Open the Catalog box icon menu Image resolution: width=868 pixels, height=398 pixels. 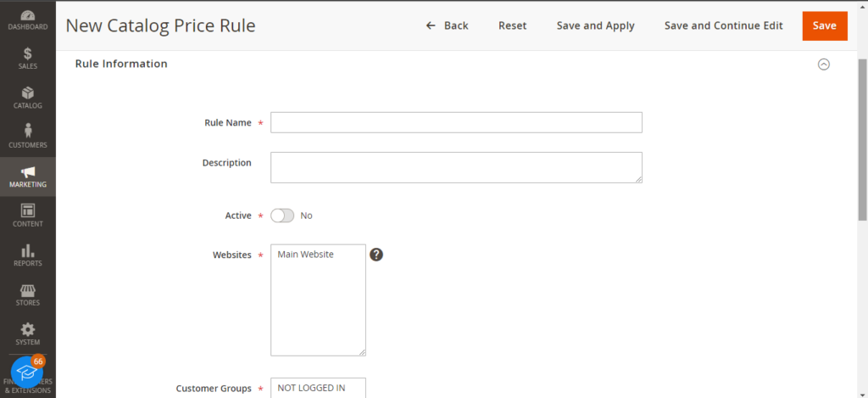(28, 98)
